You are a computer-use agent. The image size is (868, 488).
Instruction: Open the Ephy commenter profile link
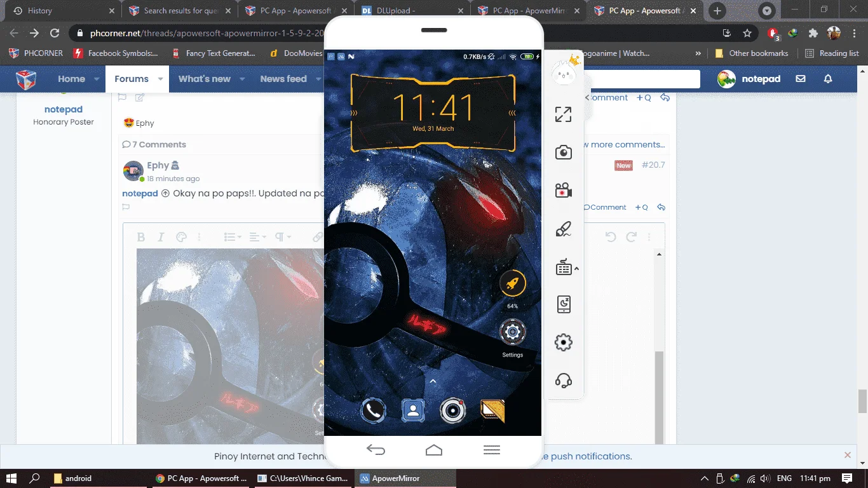[158, 165]
